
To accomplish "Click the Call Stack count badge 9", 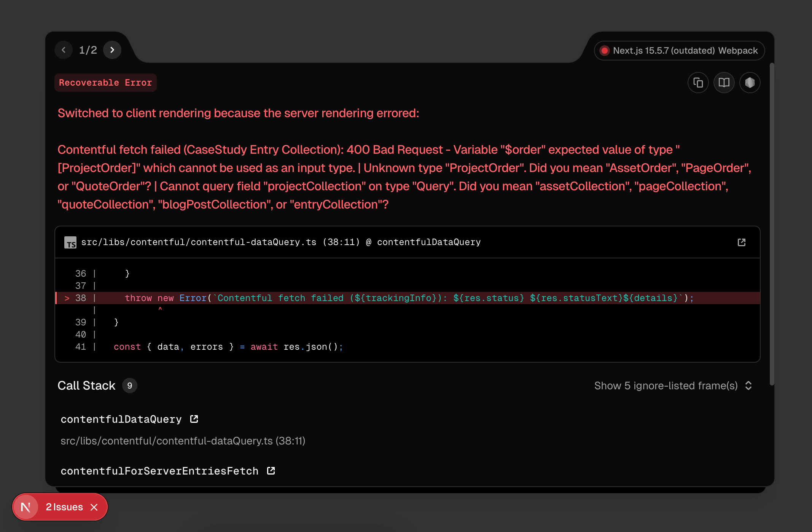I will 129,385.
